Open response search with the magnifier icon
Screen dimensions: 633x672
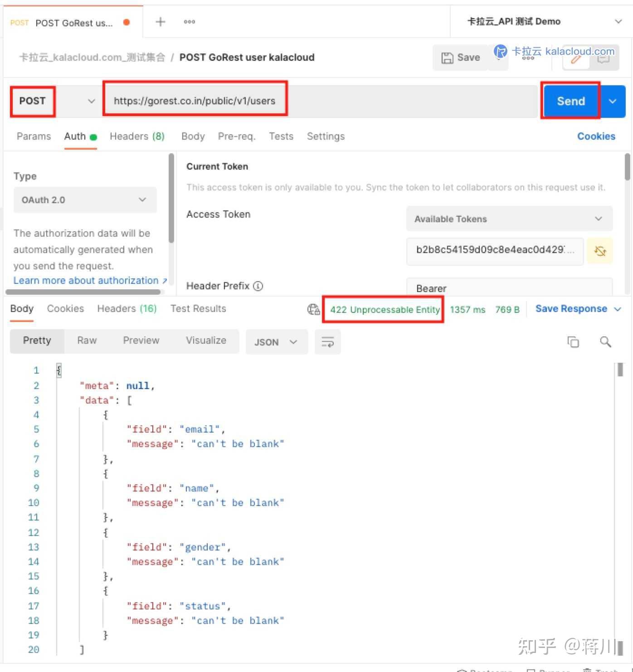pyautogui.click(x=605, y=341)
